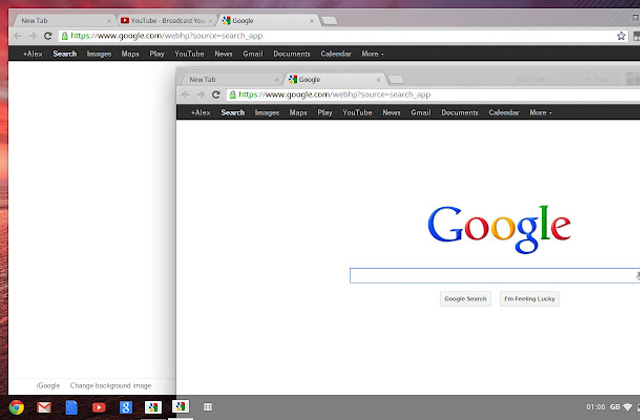Reload page in the back window

click(x=48, y=36)
